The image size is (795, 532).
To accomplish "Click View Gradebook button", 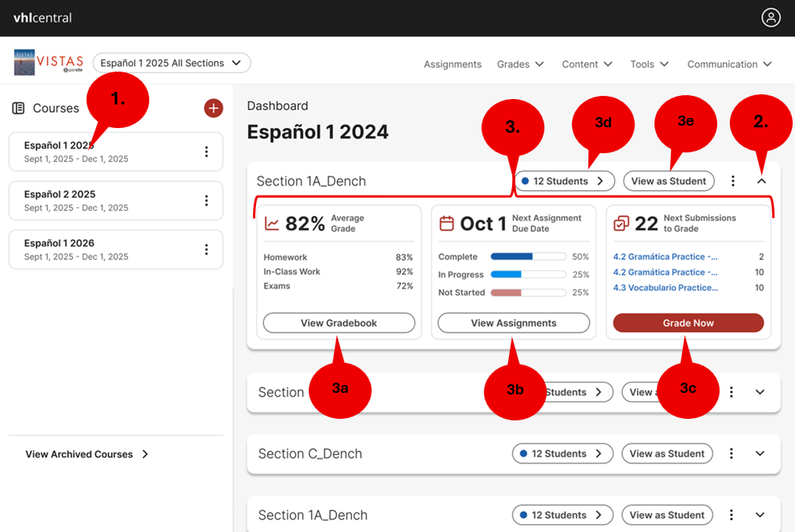I will click(339, 323).
